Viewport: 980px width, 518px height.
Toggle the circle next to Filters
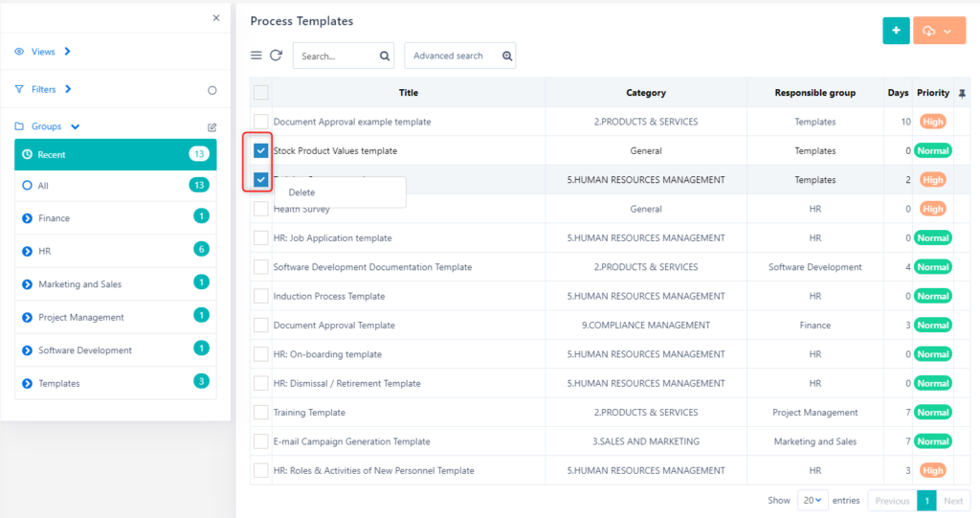(x=212, y=91)
